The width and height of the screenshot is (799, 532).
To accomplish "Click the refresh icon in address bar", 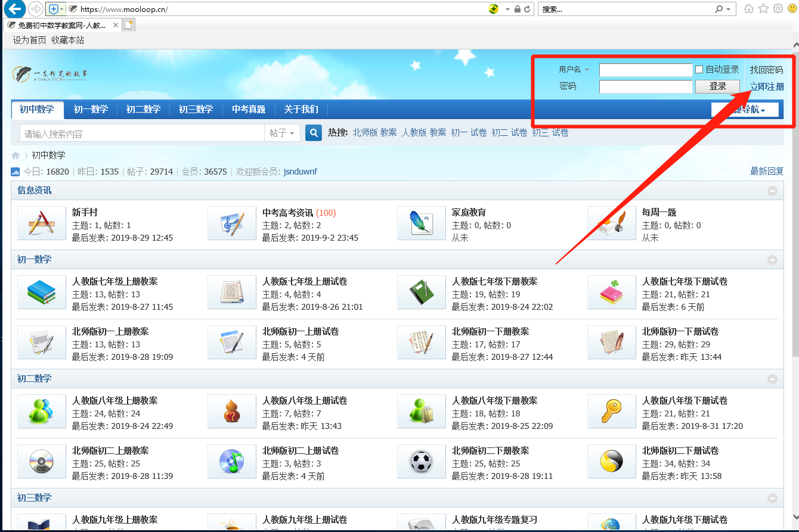I will pyautogui.click(x=527, y=10).
